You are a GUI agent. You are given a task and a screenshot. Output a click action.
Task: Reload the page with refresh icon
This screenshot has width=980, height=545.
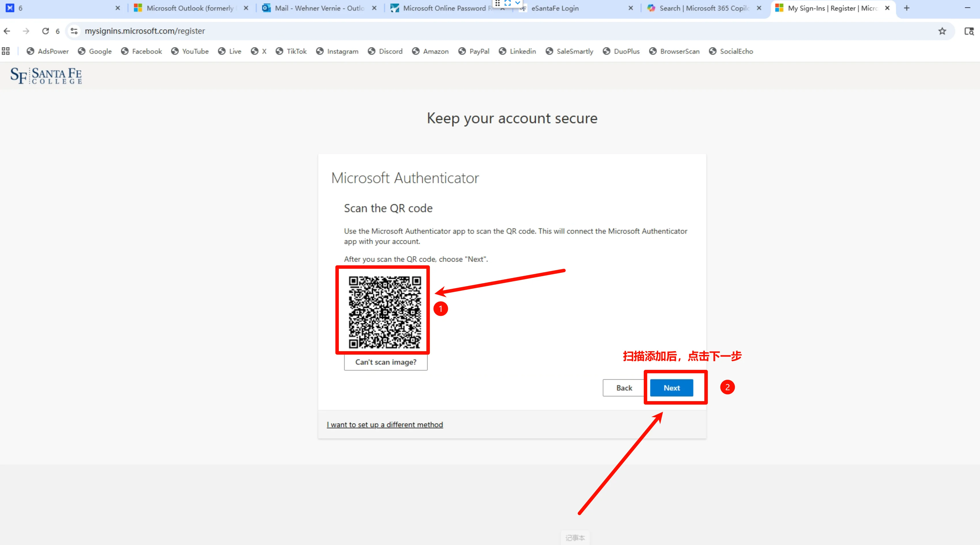pos(45,31)
